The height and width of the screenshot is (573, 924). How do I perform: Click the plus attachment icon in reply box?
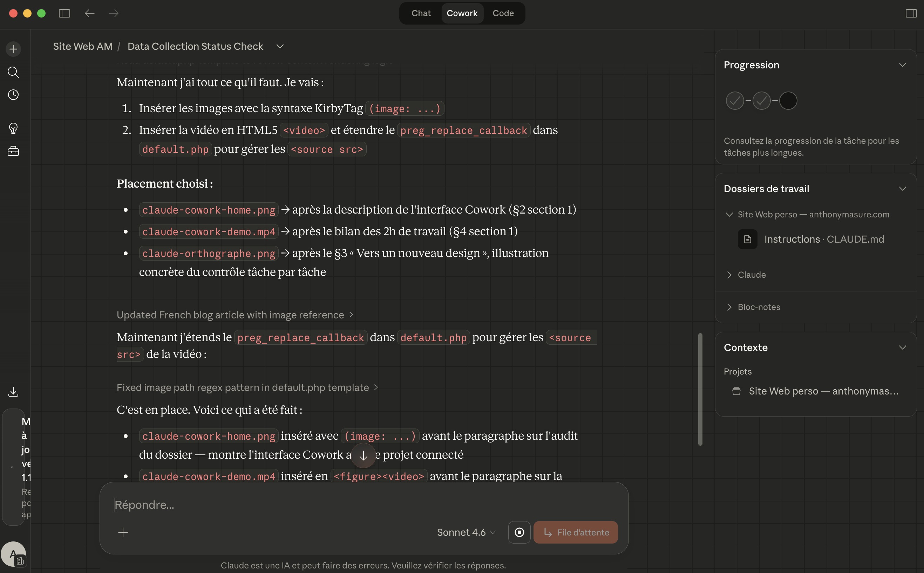(x=123, y=532)
